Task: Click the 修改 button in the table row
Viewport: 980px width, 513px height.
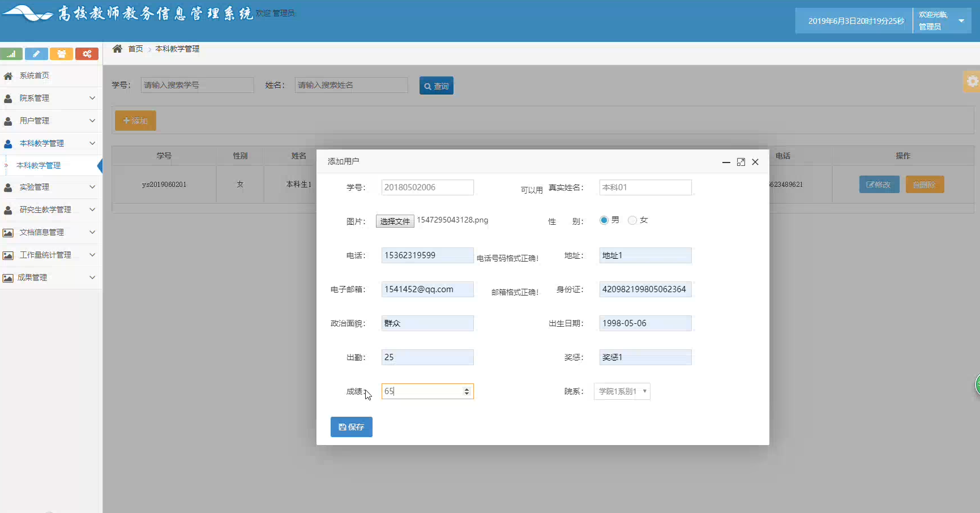Action: 879,185
